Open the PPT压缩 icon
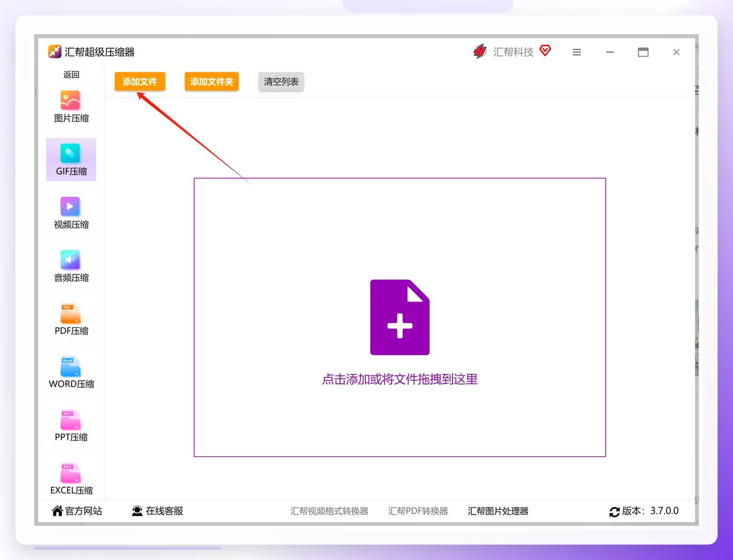 [x=70, y=419]
